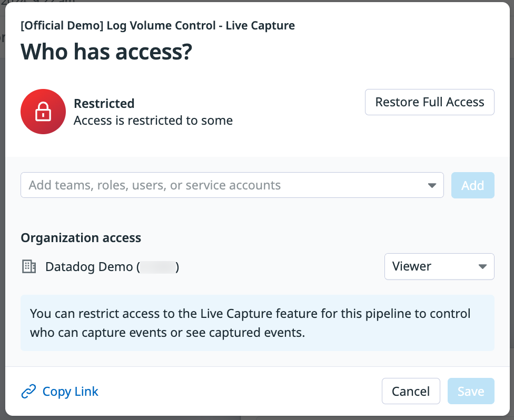Click the 'Access is restricted to some' text
514x420 pixels.
click(153, 121)
